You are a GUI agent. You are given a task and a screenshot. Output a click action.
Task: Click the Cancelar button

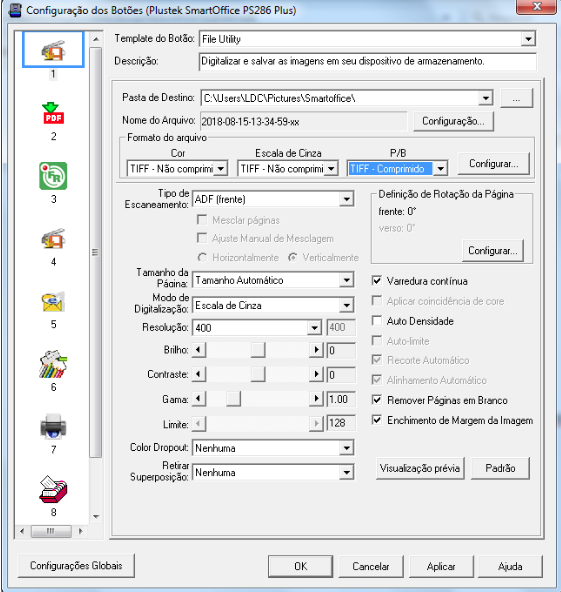371,566
